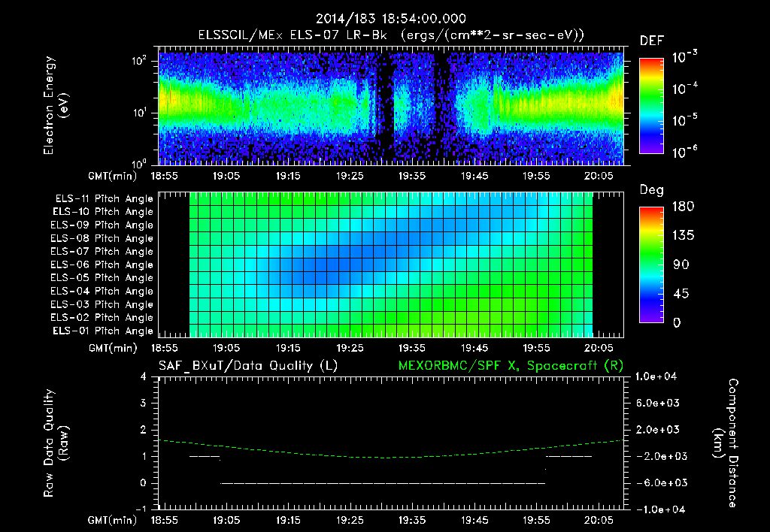
Task: Click the 'DEF' color bar heading
Action: 651,41
